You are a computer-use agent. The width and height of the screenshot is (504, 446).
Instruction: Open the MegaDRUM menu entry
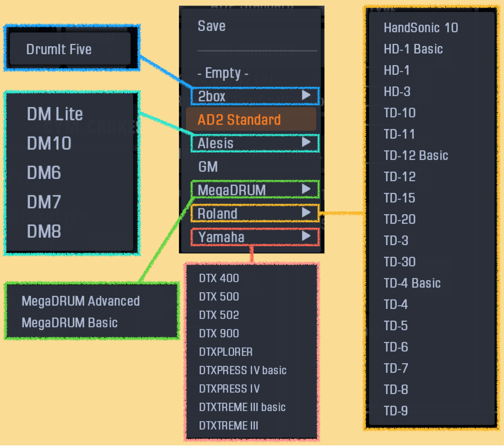point(255,190)
